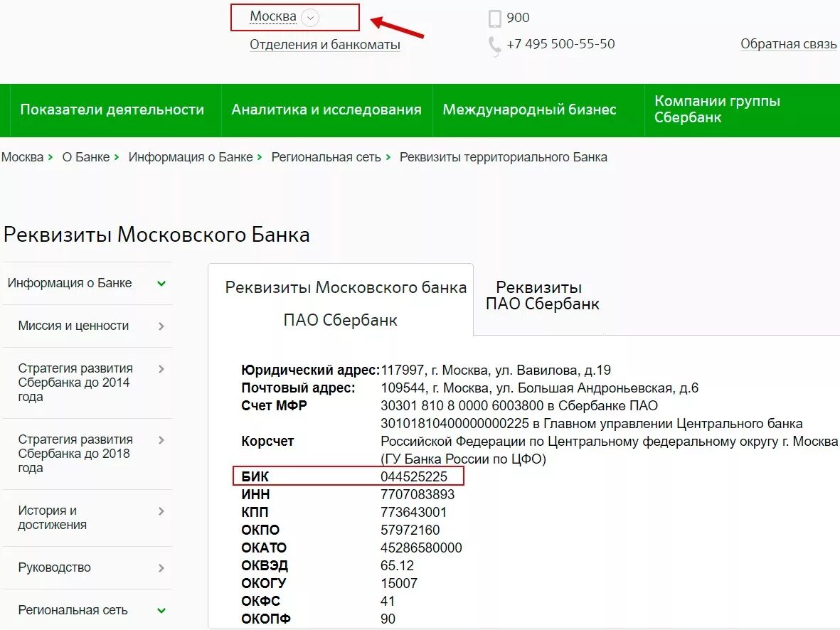The height and width of the screenshot is (630, 840).
Task: Open Миссия и ценности sidebar item
Action: coord(73,326)
